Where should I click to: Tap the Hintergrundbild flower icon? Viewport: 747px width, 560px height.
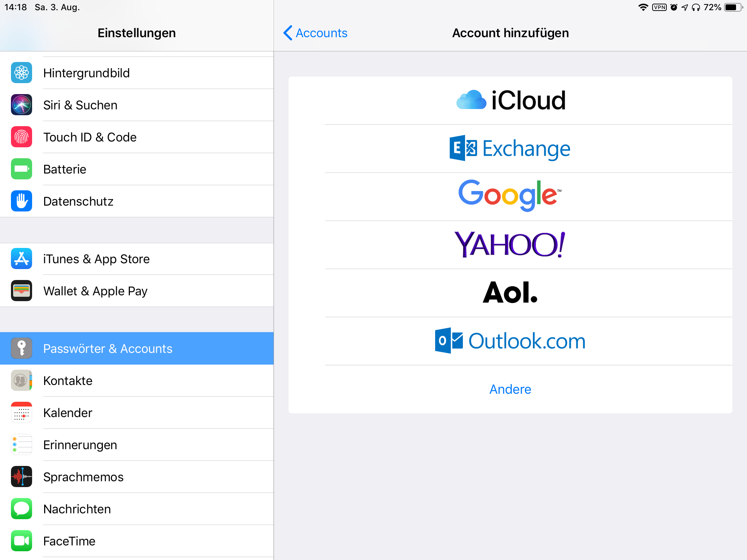[x=22, y=73]
